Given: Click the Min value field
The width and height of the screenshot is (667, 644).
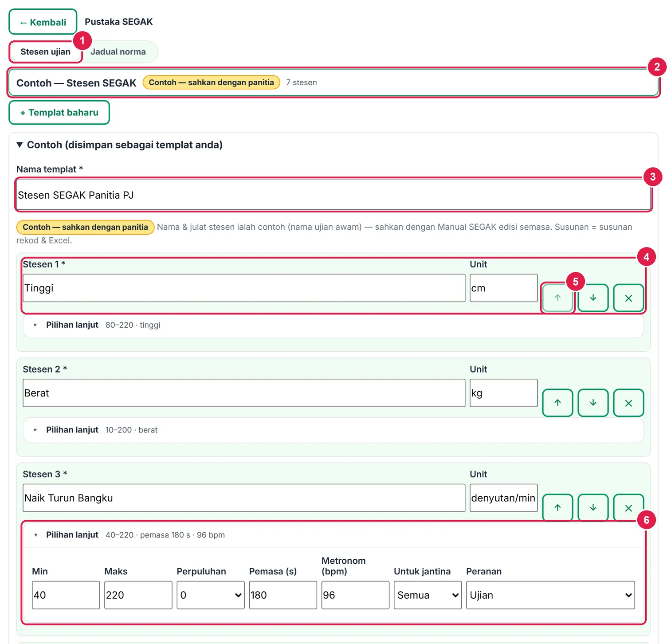Looking at the screenshot, I should point(66,595).
